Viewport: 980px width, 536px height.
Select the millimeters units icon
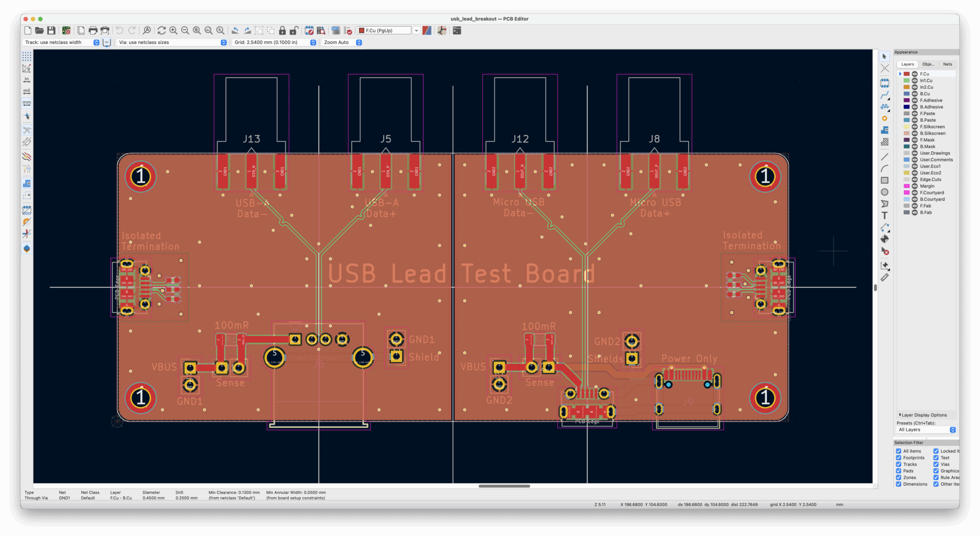(27, 102)
